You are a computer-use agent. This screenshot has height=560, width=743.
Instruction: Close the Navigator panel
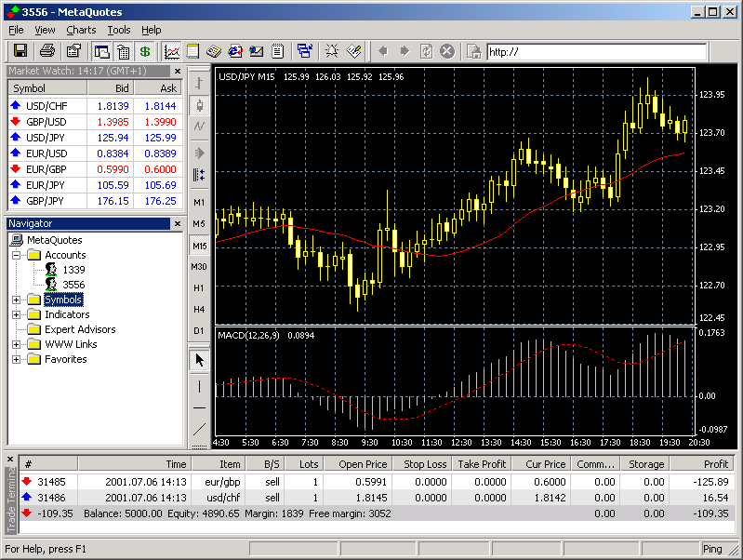click(x=177, y=223)
